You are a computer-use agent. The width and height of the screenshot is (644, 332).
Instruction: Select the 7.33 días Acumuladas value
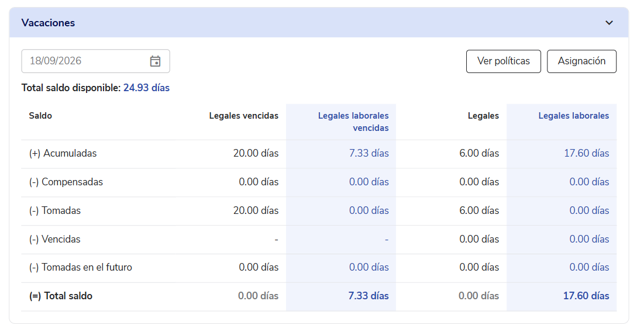tap(369, 153)
